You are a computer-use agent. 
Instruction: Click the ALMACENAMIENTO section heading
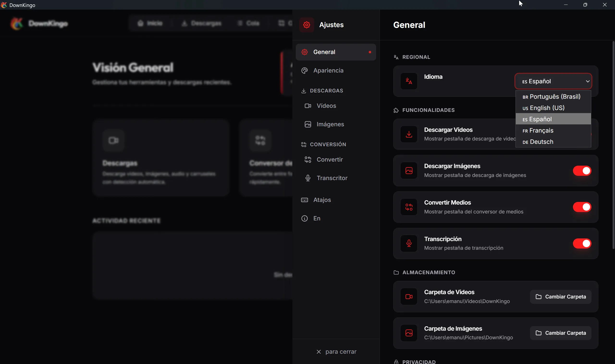429,272
